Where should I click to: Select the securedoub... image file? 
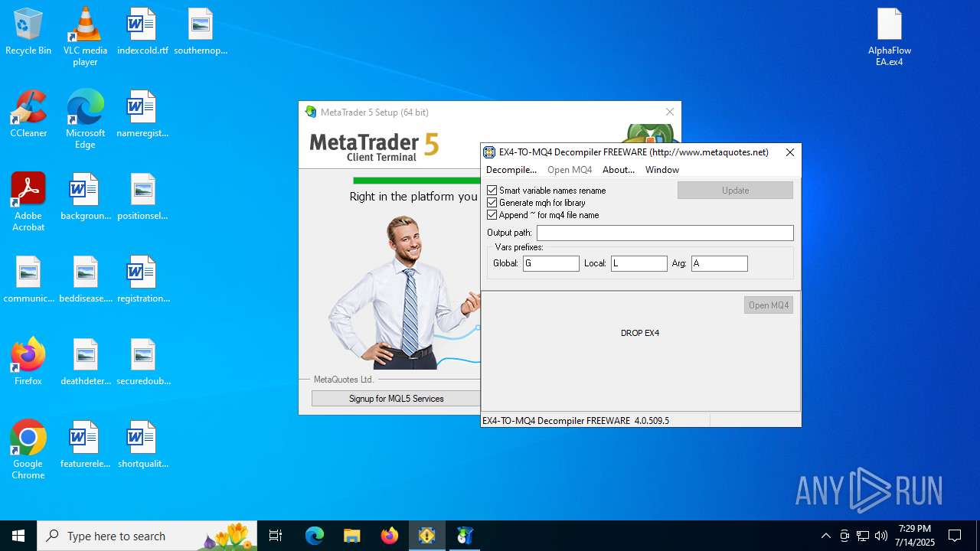point(142,363)
